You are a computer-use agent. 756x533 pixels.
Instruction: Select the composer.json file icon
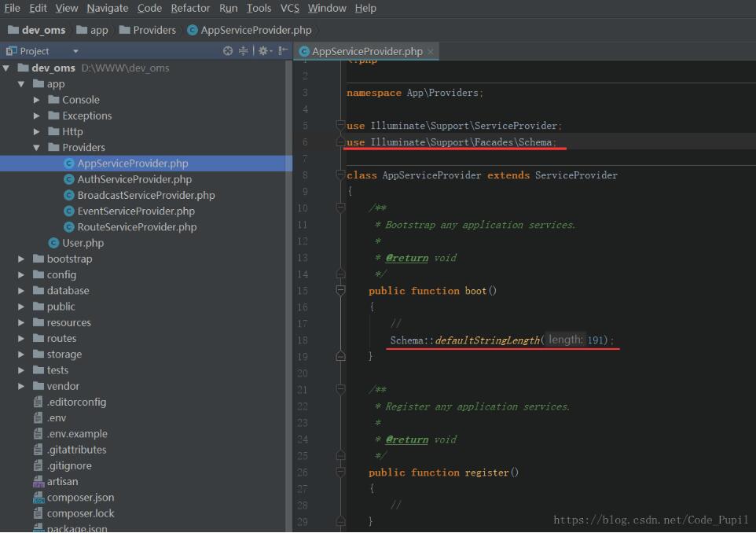39,498
